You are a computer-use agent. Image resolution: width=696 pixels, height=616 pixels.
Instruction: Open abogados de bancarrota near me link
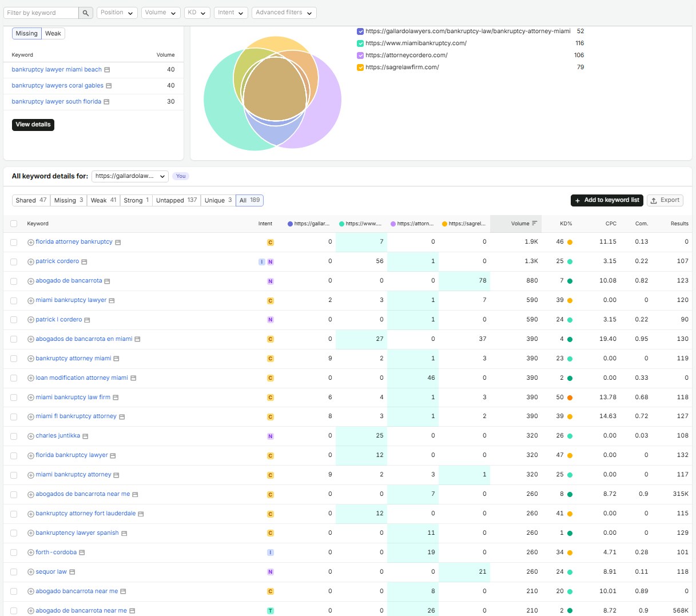point(83,494)
